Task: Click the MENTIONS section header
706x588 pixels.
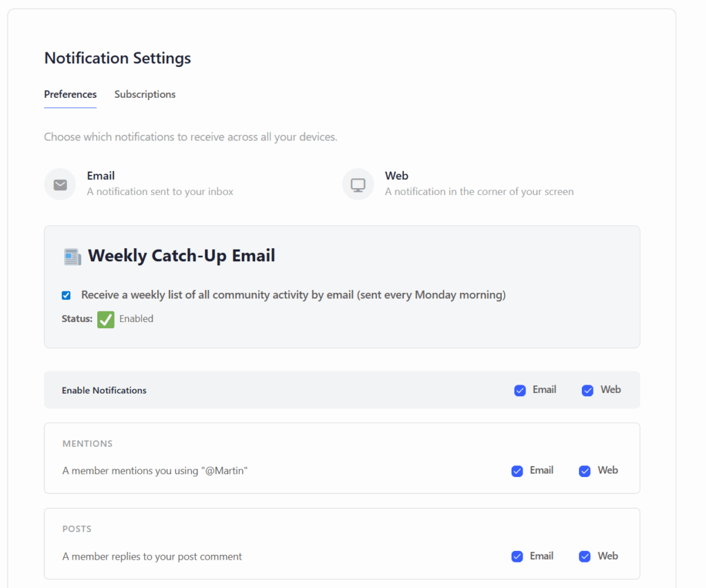Action: pyautogui.click(x=87, y=444)
